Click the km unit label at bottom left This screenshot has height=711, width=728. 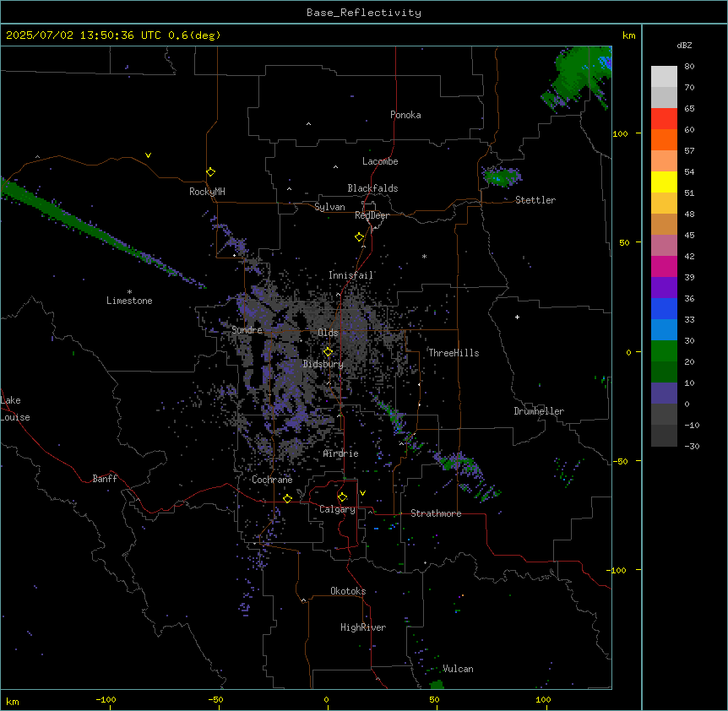coord(12,701)
